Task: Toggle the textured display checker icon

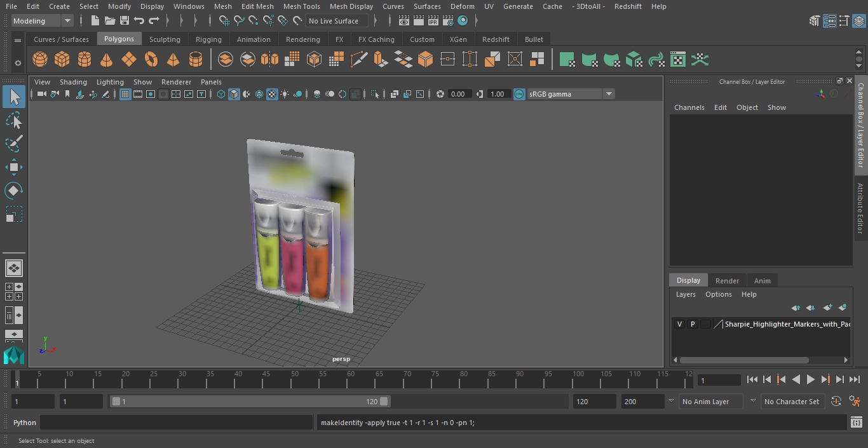Action: click(272, 94)
